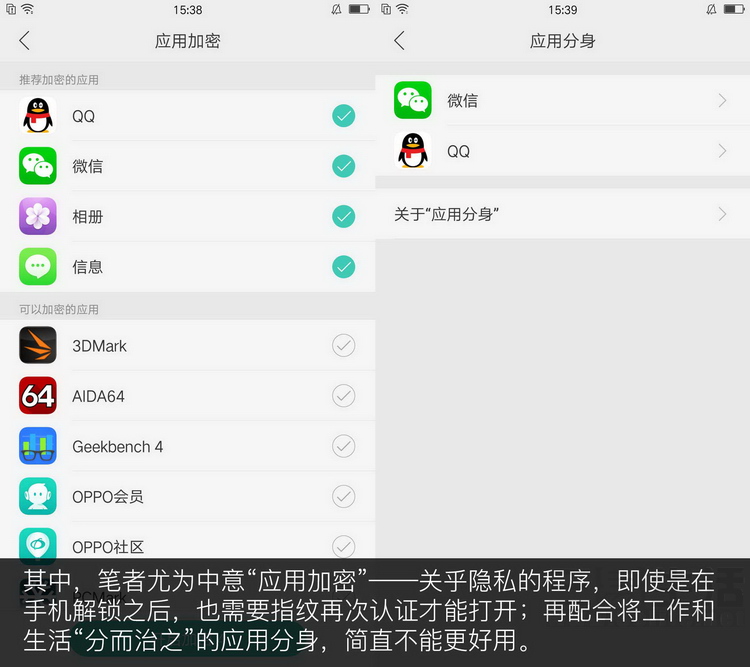Tap the 应用分身 page title
Image resolution: width=750 pixels, height=667 pixels.
point(562,41)
